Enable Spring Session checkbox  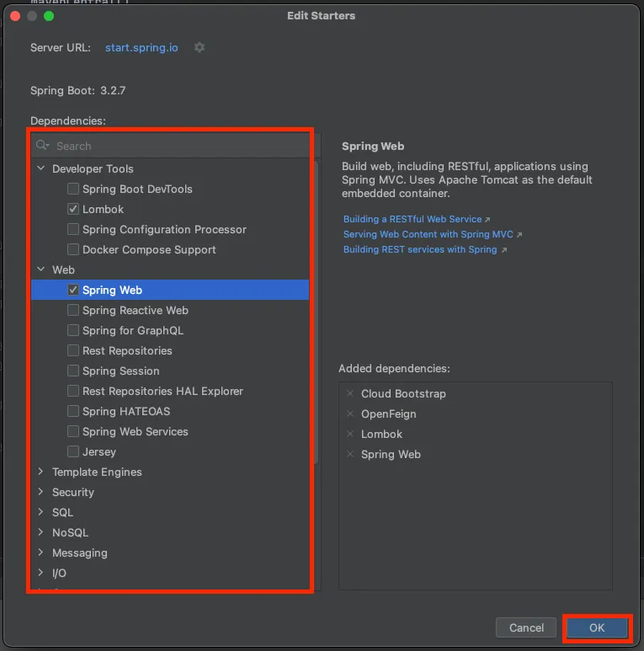point(73,371)
